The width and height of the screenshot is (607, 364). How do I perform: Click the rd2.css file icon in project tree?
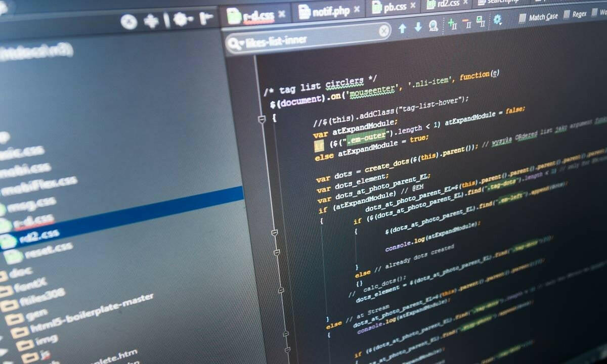tap(9, 241)
